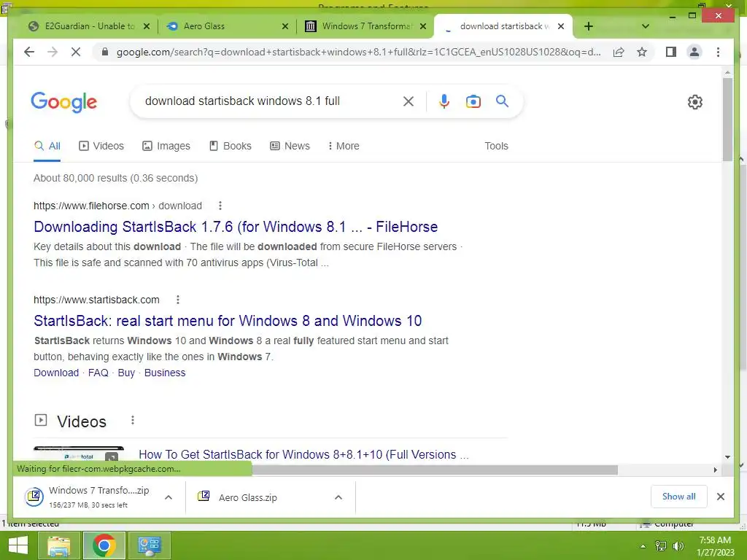Show all downloads
This screenshot has height=560, width=747.
click(678, 497)
